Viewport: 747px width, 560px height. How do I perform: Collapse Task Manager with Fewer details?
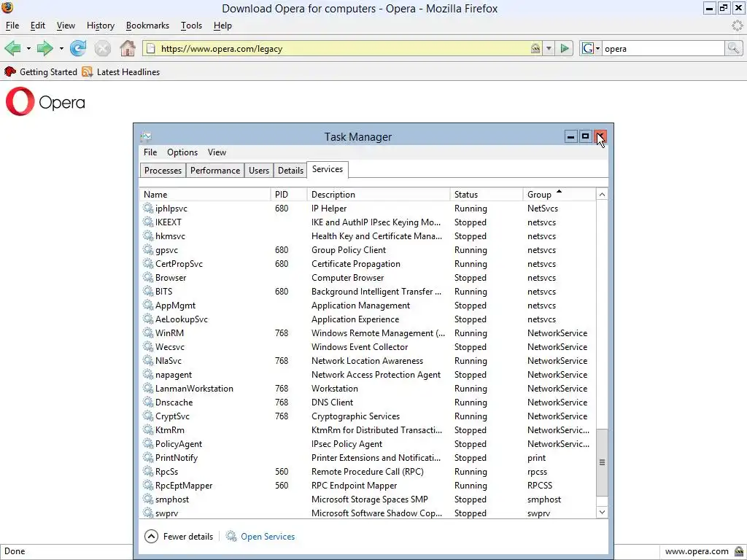pyautogui.click(x=179, y=536)
